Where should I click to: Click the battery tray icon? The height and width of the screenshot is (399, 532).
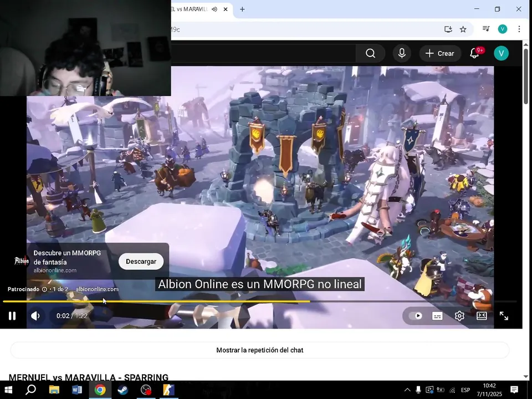[441, 390]
